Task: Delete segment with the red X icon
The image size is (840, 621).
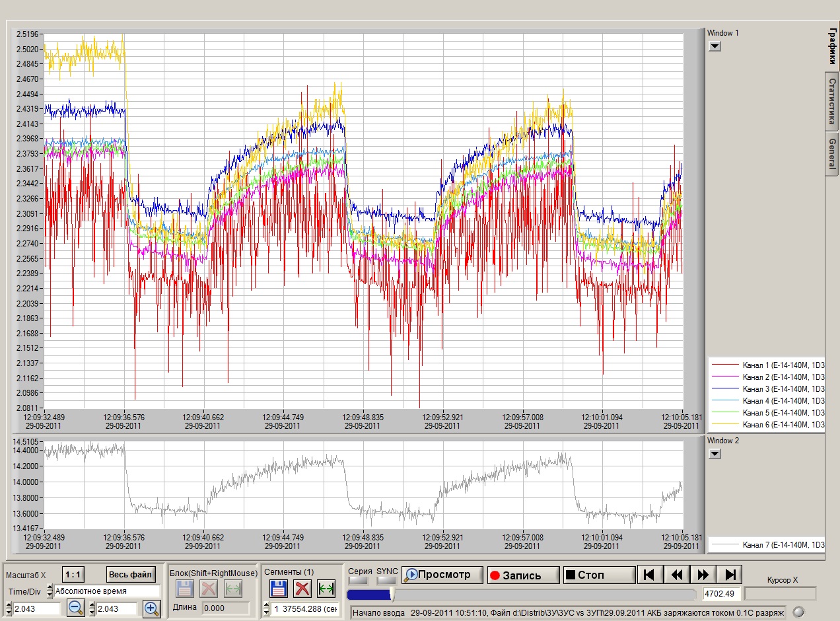Action: click(x=302, y=589)
